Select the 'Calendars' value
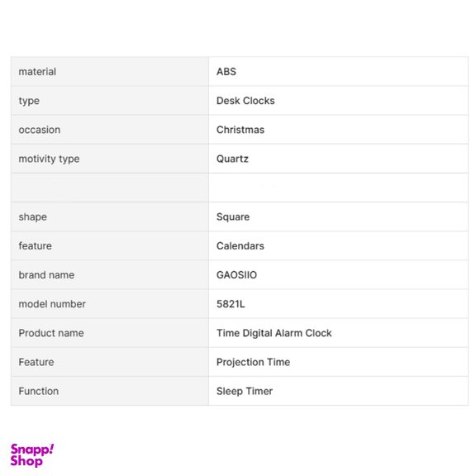The image size is (476, 476). click(x=240, y=246)
